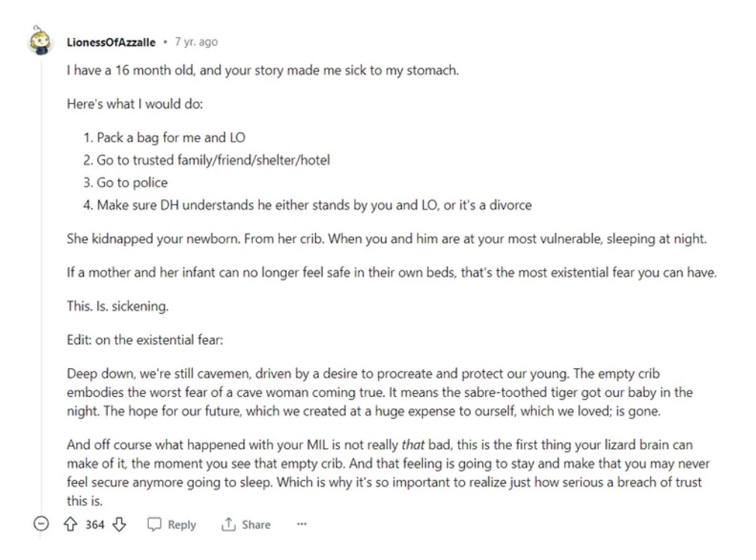The image size is (756, 560).
Task: Click list item "Go to police"
Action: pyautogui.click(x=132, y=183)
